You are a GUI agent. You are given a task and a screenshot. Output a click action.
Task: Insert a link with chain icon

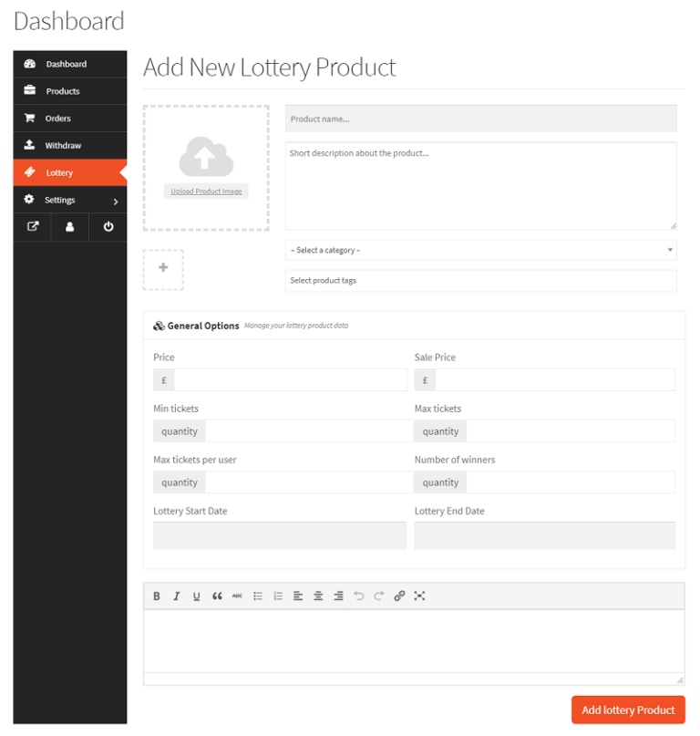399,596
